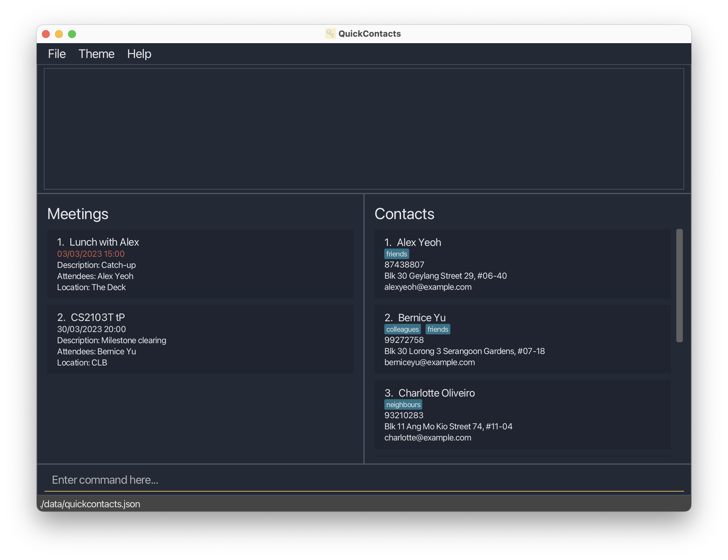Click email alexyeoh@example.com
Image resolution: width=728 pixels, height=560 pixels.
(x=428, y=287)
